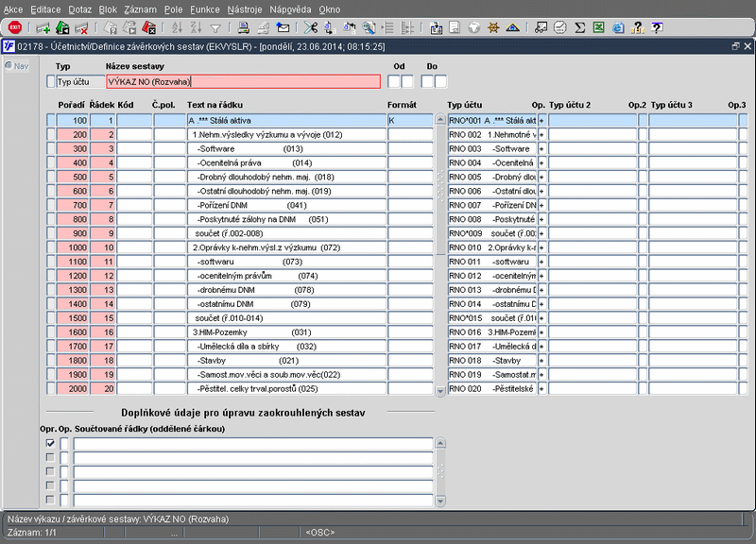Click the help icon with people figures
The width and height of the screenshot is (756, 544).
[x=637, y=28]
